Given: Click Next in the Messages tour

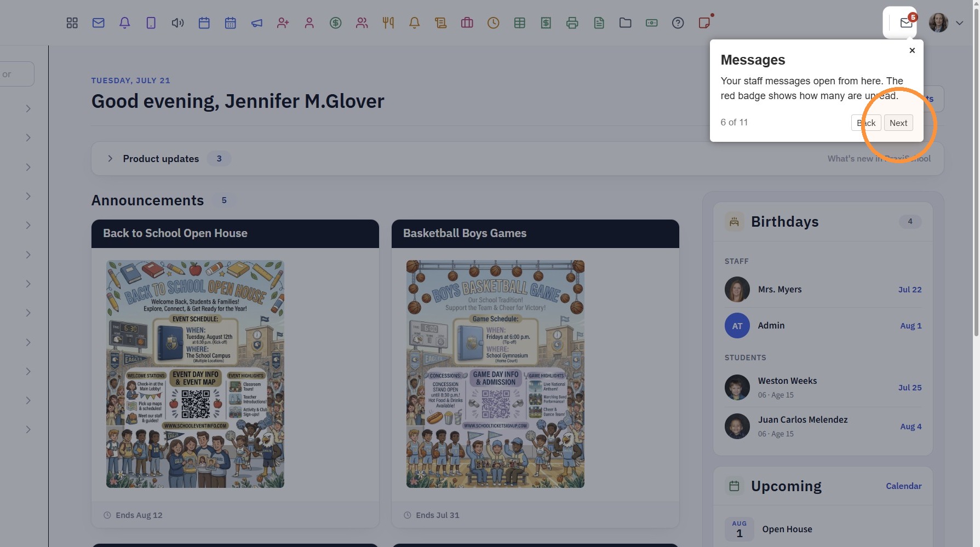Looking at the screenshot, I should pyautogui.click(x=898, y=123).
